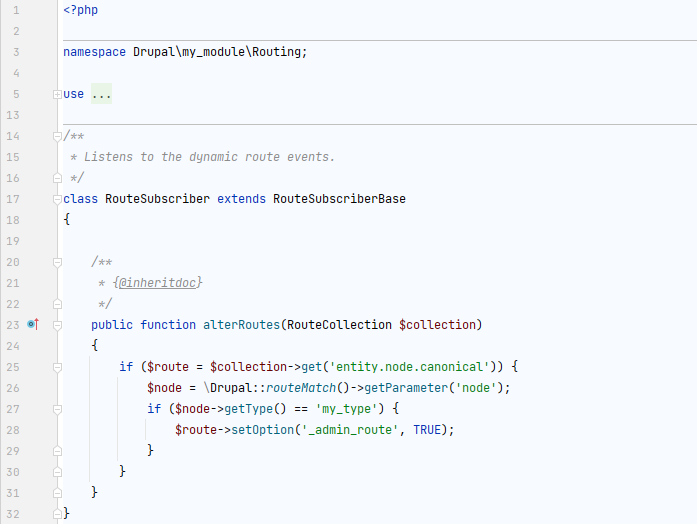
Task: Click the overriding method gutter icon on line 23
Action: point(33,324)
